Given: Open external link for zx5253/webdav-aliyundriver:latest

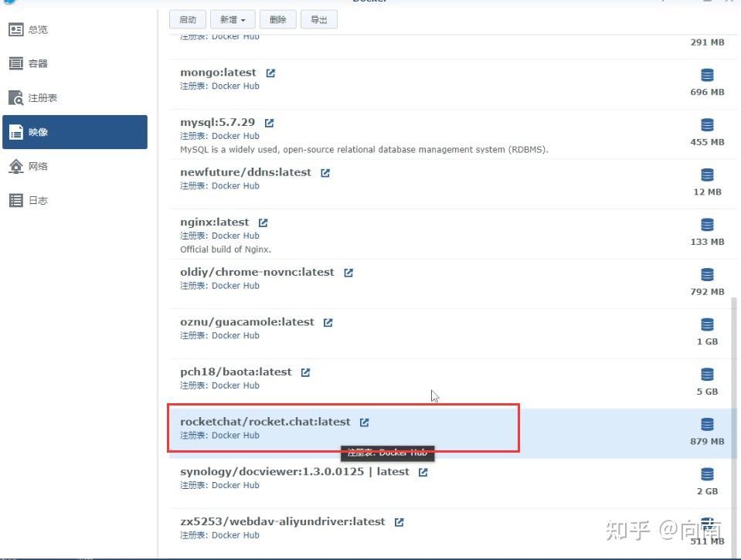Looking at the screenshot, I should pos(398,521).
